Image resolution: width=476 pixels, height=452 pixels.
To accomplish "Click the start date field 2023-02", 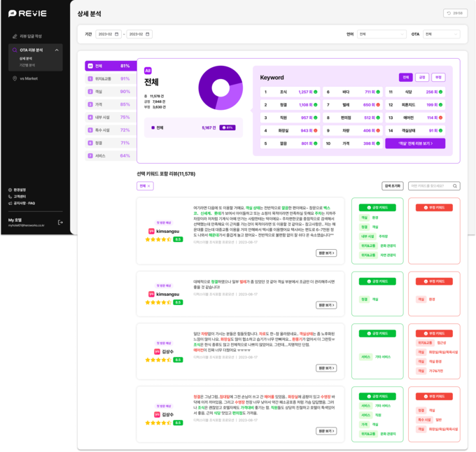I will (108, 34).
